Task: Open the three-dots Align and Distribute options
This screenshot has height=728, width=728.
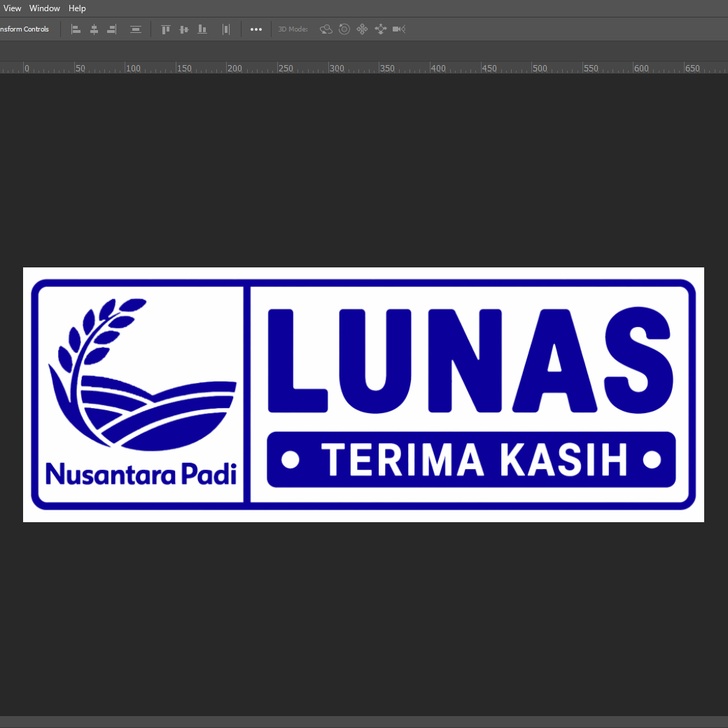Action: (256, 29)
